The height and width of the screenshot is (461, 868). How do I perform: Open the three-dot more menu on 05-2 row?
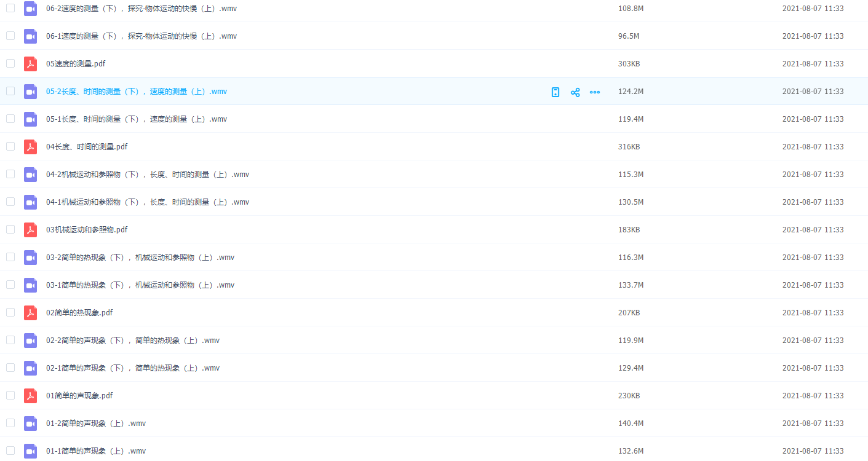click(595, 92)
